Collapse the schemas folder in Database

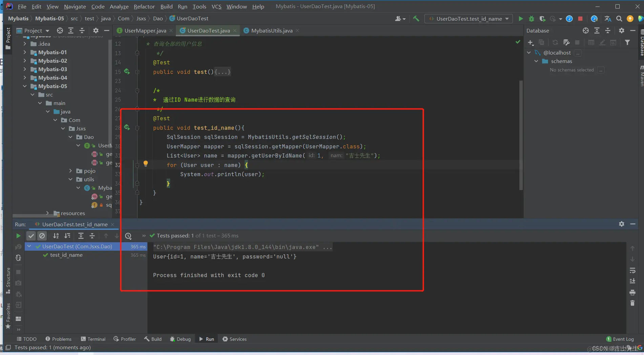pos(536,61)
